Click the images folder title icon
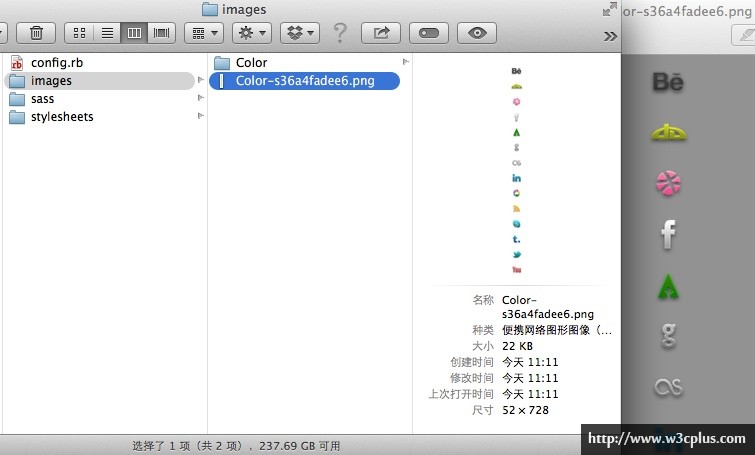Image resolution: width=755 pixels, height=455 pixels. tap(210, 9)
